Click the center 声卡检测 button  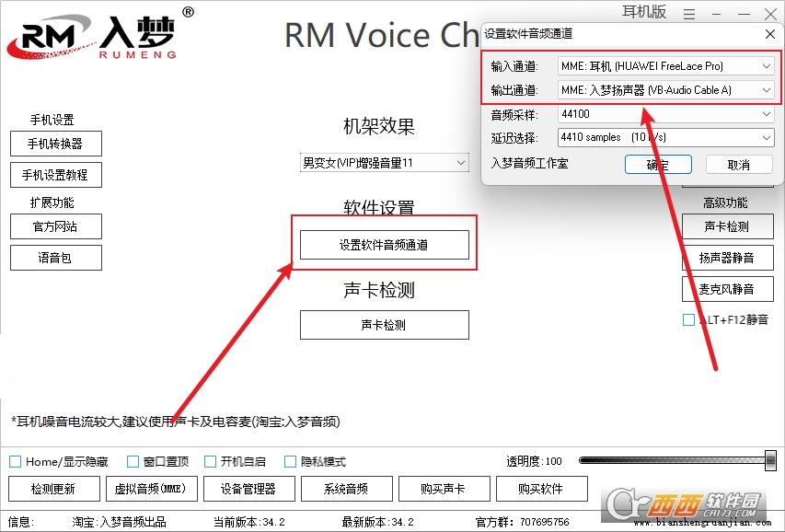coord(385,325)
